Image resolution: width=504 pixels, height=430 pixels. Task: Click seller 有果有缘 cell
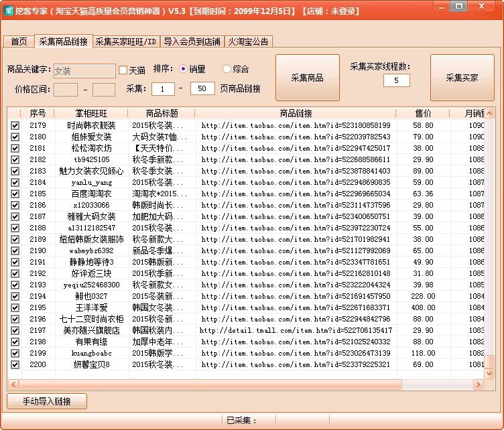(91, 342)
